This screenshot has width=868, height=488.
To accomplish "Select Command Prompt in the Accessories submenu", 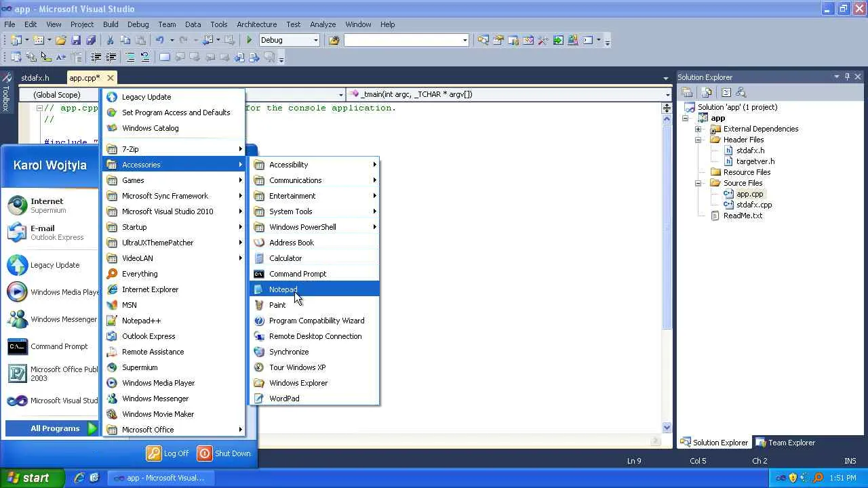I will pyautogui.click(x=315, y=274).
